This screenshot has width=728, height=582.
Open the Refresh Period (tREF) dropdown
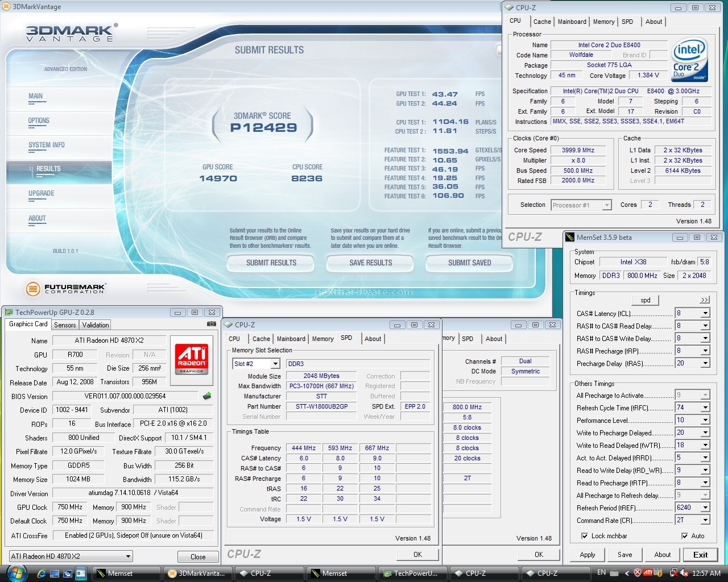(x=705, y=508)
